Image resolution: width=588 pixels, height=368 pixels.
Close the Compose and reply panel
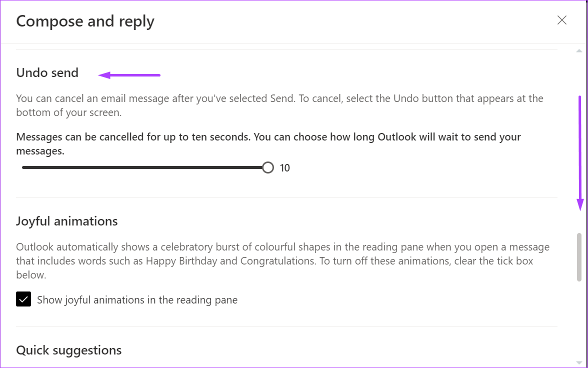pos(562,20)
